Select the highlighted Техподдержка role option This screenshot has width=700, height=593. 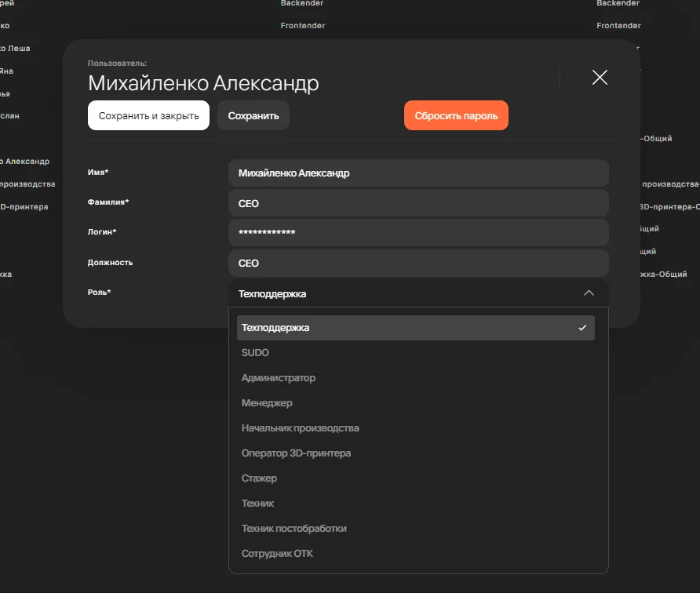(416, 328)
